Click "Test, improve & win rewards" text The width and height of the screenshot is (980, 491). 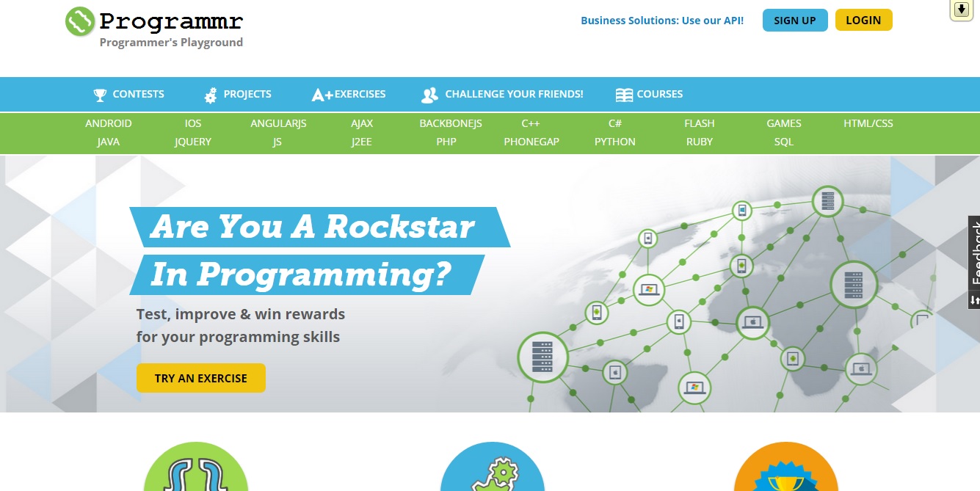(x=241, y=314)
